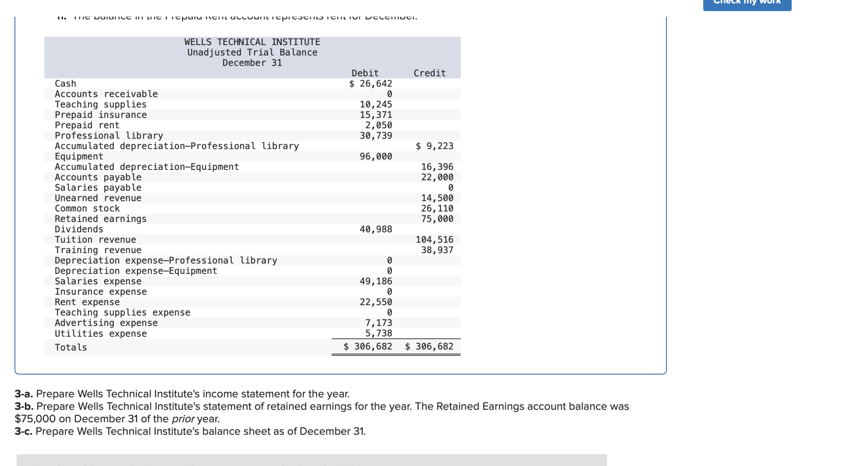Click the Accounts payable credit 22,000
The width and height of the screenshot is (868, 466).
point(438,177)
